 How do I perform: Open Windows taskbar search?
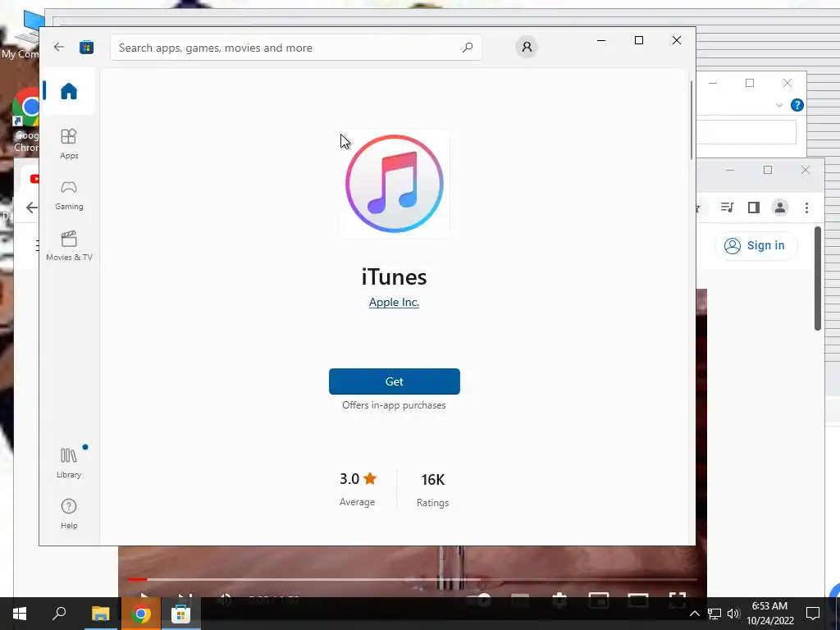pyautogui.click(x=59, y=614)
